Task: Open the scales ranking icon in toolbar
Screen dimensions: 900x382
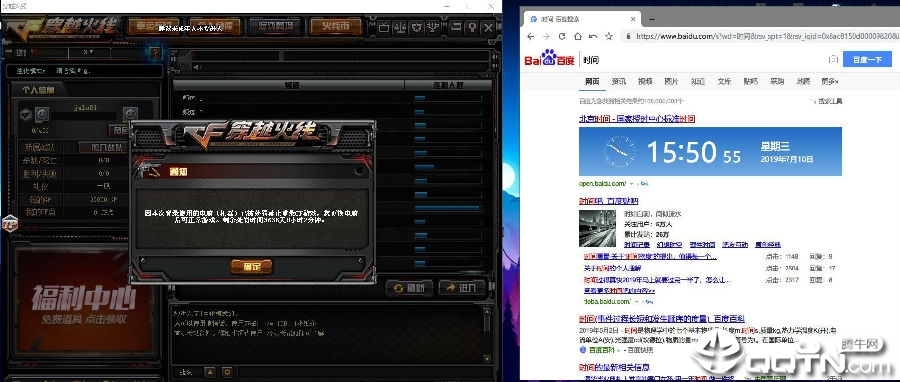Action: 400,26
